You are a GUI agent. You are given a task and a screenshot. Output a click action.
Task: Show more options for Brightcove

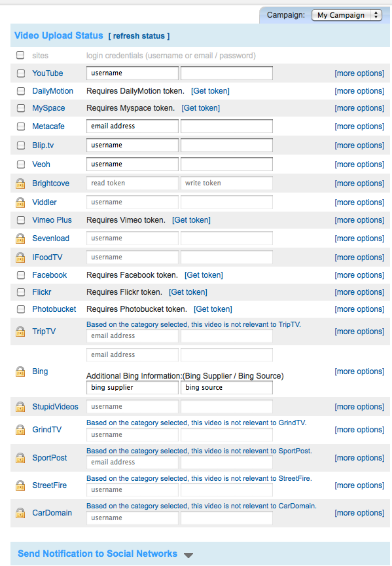click(359, 183)
